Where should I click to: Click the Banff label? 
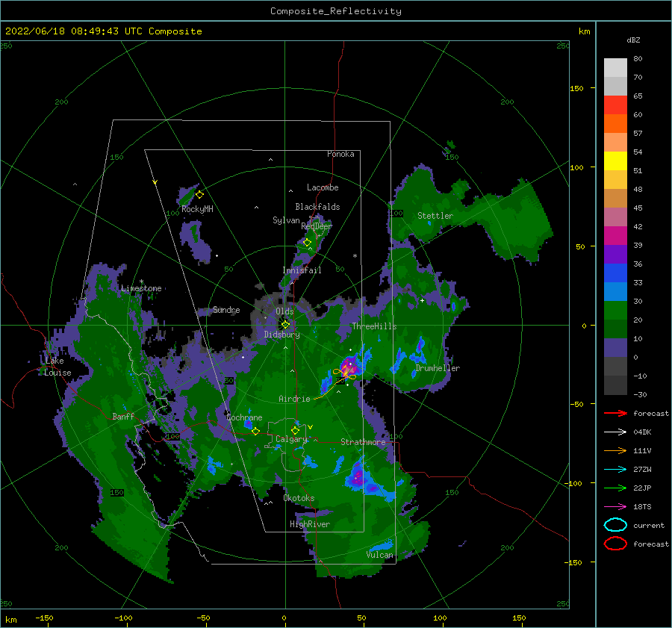click(123, 417)
